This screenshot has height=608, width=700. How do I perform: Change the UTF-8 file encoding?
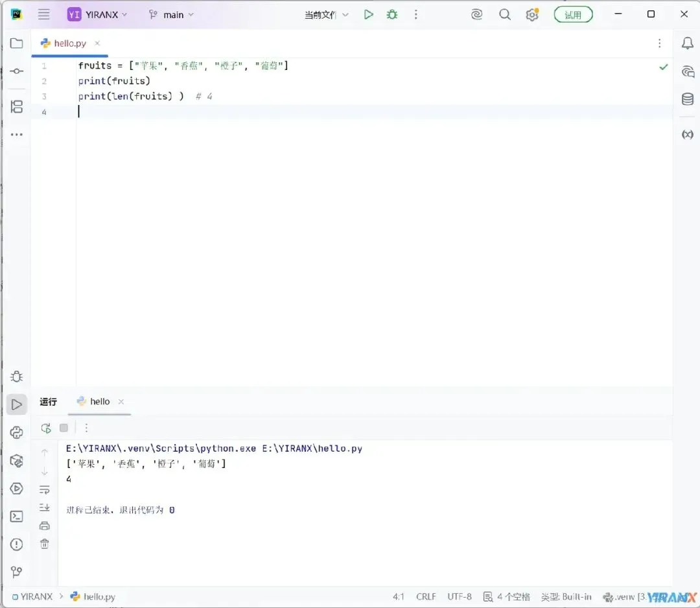coord(460,596)
